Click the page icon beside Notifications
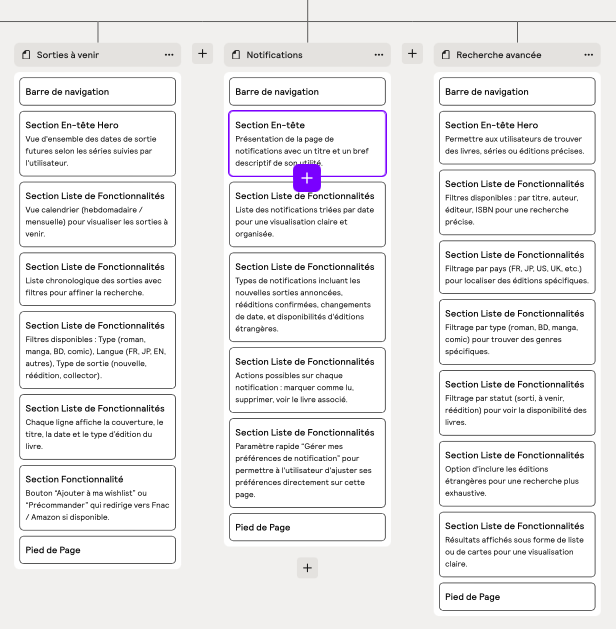Viewport: 616px width, 629px height. (236, 55)
